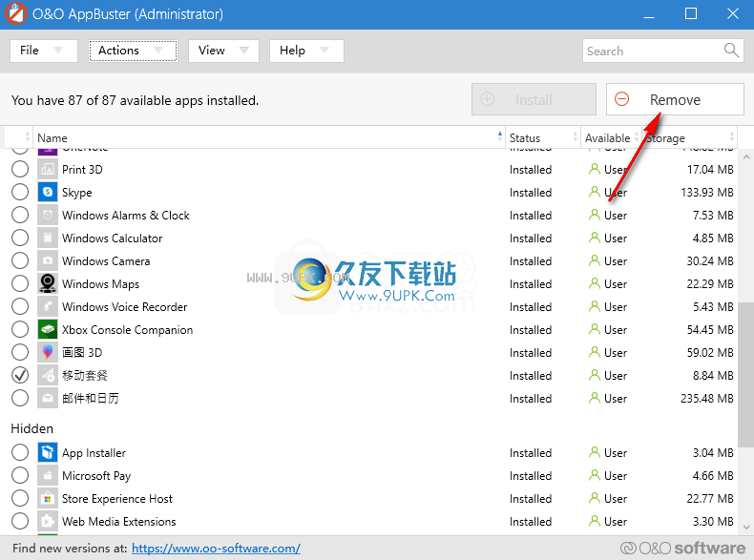Mark the Windows Maps checkbox

[x=20, y=283]
